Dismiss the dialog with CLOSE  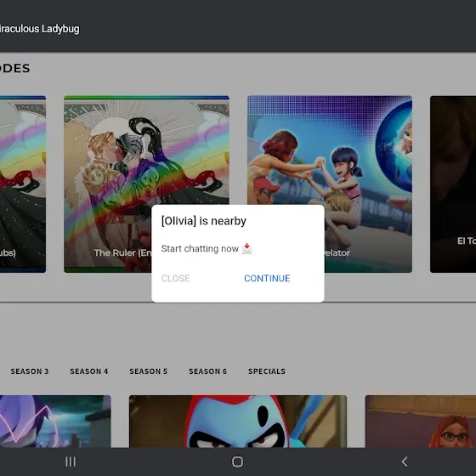[x=175, y=278]
